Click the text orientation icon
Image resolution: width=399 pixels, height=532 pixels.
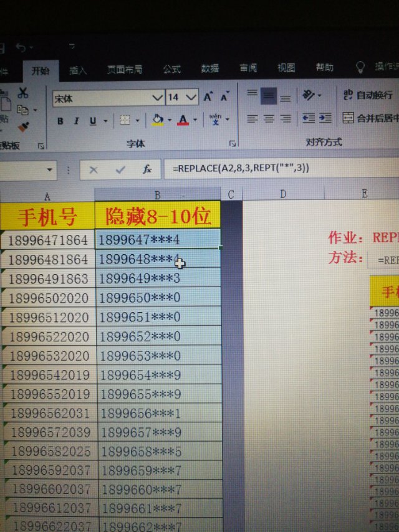click(x=309, y=95)
